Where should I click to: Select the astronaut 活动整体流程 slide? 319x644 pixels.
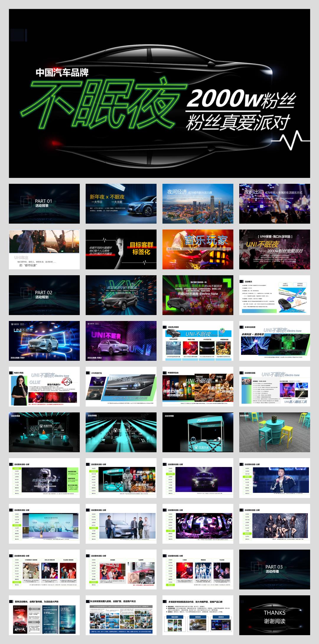44,478
